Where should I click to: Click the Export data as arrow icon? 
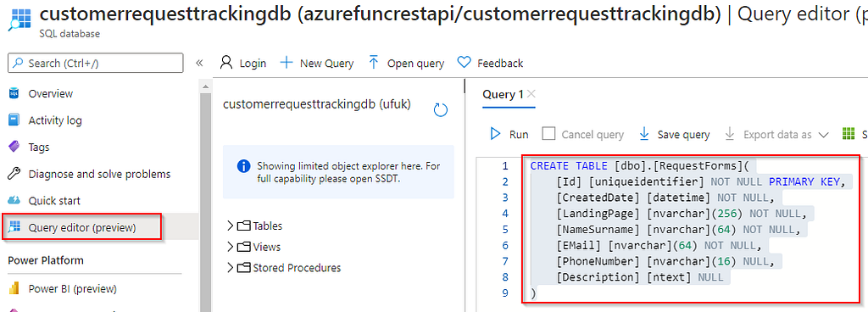730,134
